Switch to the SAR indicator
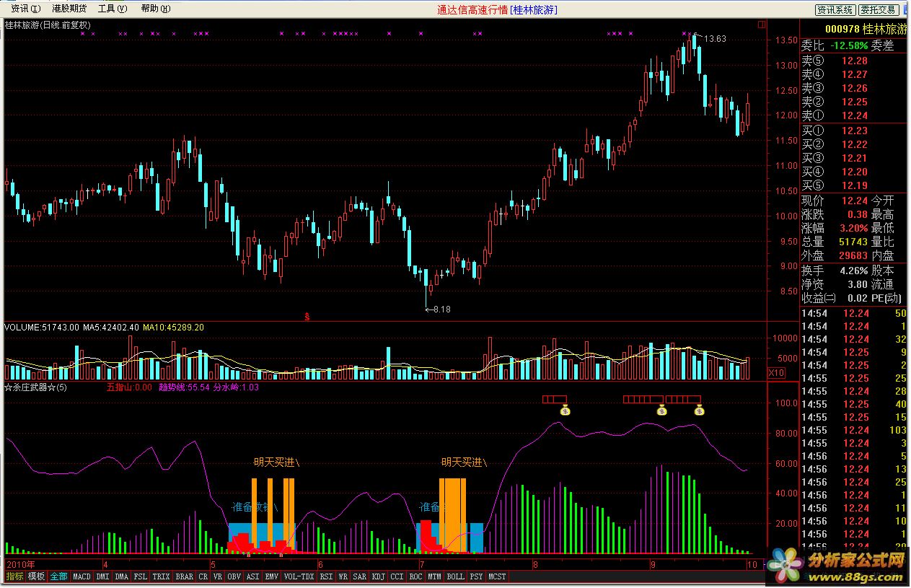The height and width of the screenshot is (588, 911). pyautogui.click(x=360, y=576)
